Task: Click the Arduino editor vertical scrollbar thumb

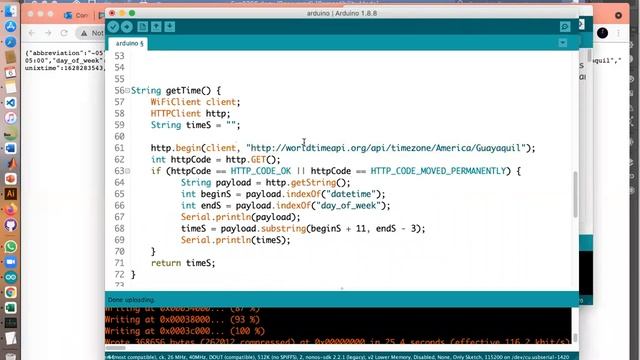Action: point(576,194)
